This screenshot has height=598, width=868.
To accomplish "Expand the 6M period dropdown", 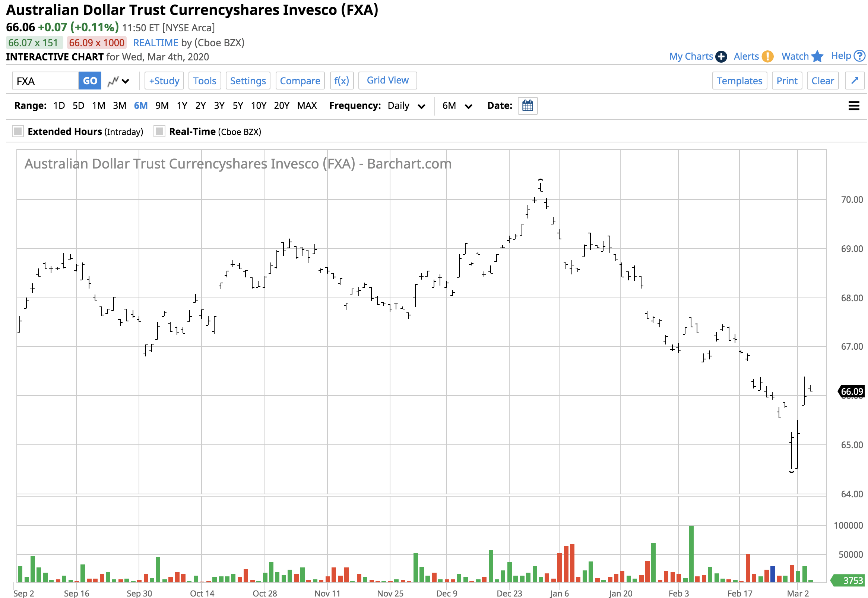I will (457, 106).
